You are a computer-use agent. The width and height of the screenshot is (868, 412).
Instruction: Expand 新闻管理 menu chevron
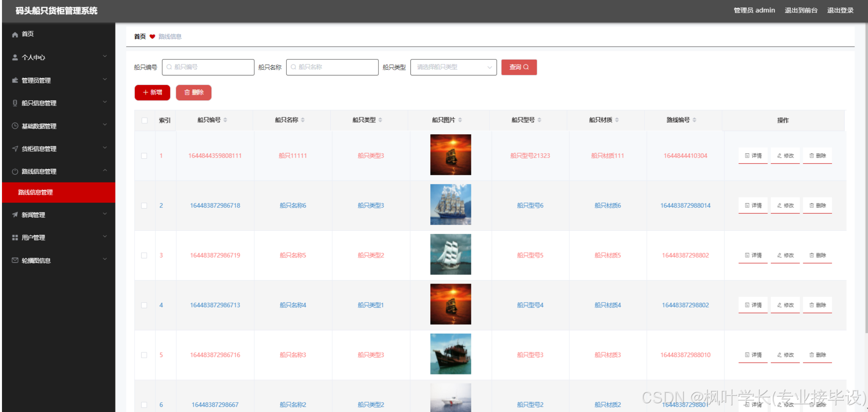pos(105,214)
